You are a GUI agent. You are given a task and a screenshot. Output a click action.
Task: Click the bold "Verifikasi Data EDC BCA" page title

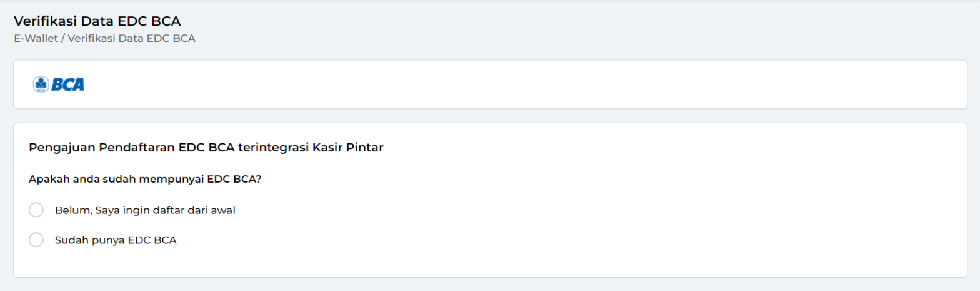pos(97,21)
